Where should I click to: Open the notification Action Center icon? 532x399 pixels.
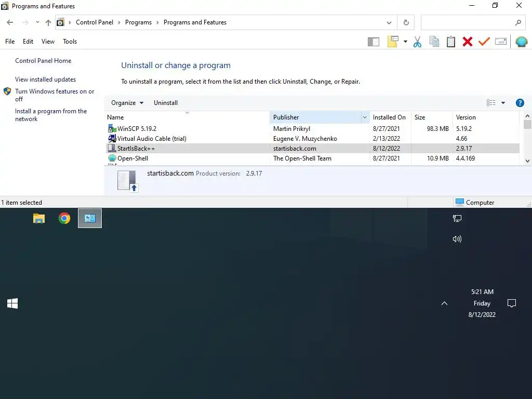tap(511, 303)
